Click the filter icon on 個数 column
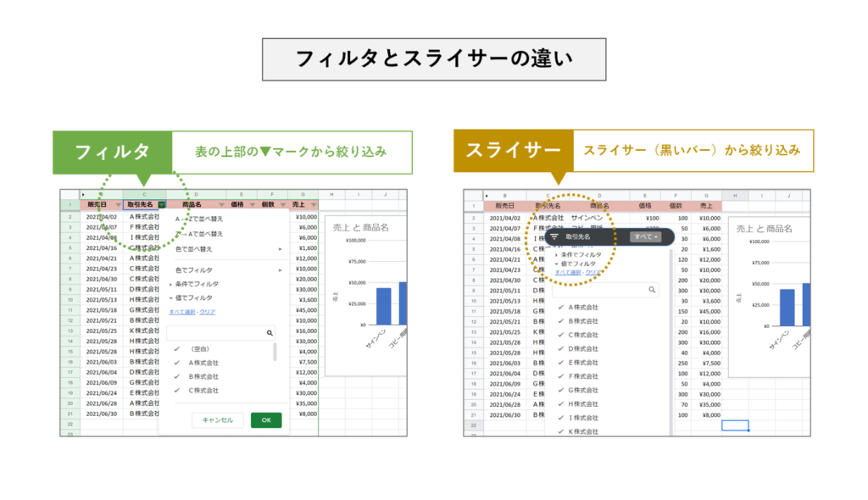The image size is (868, 500). [282, 205]
